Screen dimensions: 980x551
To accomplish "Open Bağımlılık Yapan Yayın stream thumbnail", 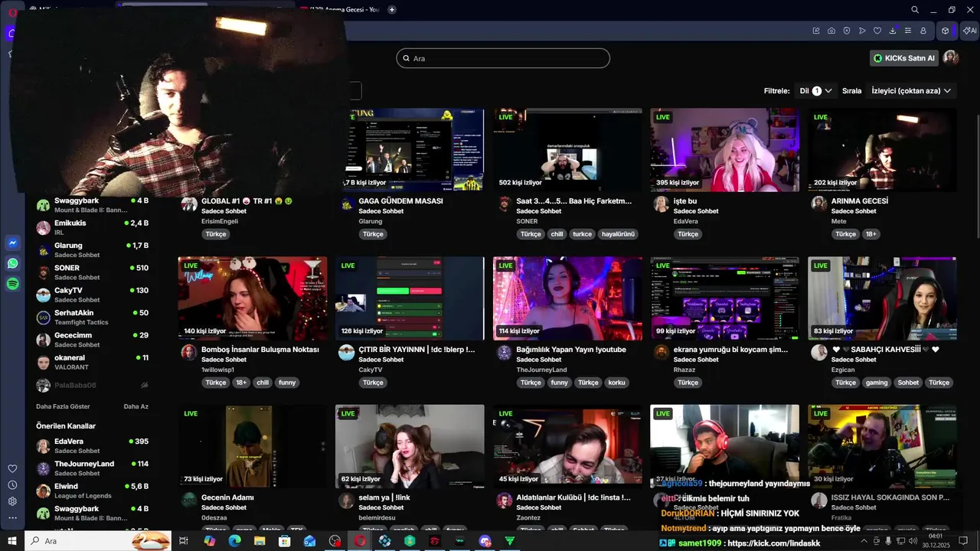I will pyautogui.click(x=567, y=298).
